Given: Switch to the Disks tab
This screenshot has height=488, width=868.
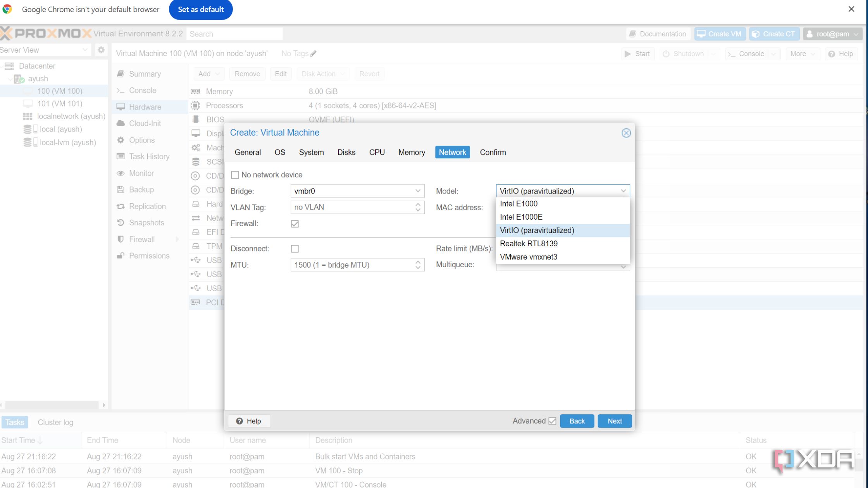Looking at the screenshot, I should [346, 152].
